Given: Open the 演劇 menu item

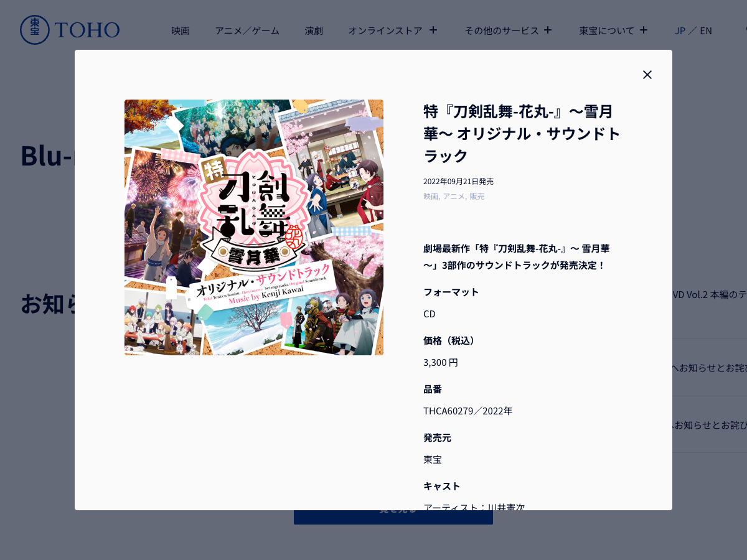Looking at the screenshot, I should point(314,30).
